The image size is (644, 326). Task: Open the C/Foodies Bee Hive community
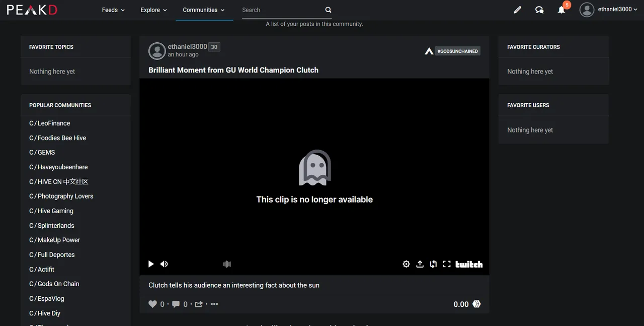point(58,138)
